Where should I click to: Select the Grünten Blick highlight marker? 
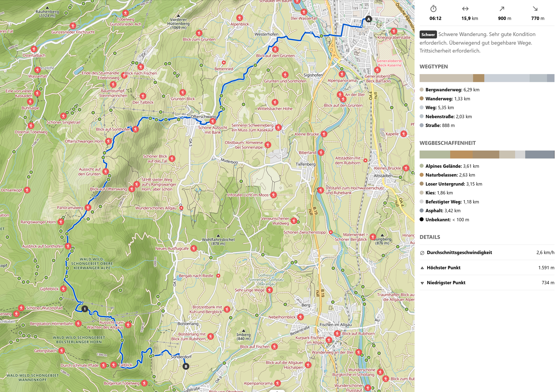[183, 93]
